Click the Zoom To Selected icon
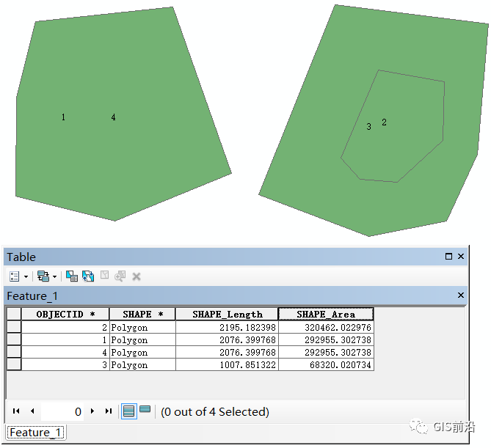Viewport: 491px width, 448px height. [x=120, y=276]
